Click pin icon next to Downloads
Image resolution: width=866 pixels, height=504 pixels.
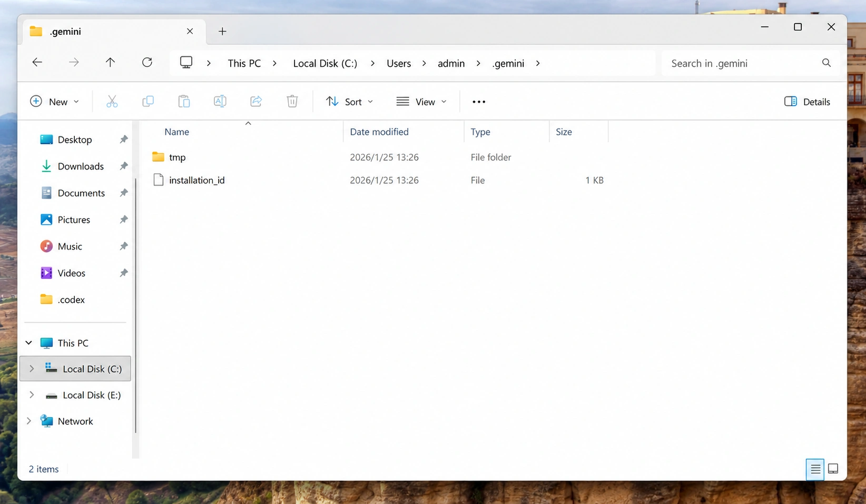click(124, 166)
